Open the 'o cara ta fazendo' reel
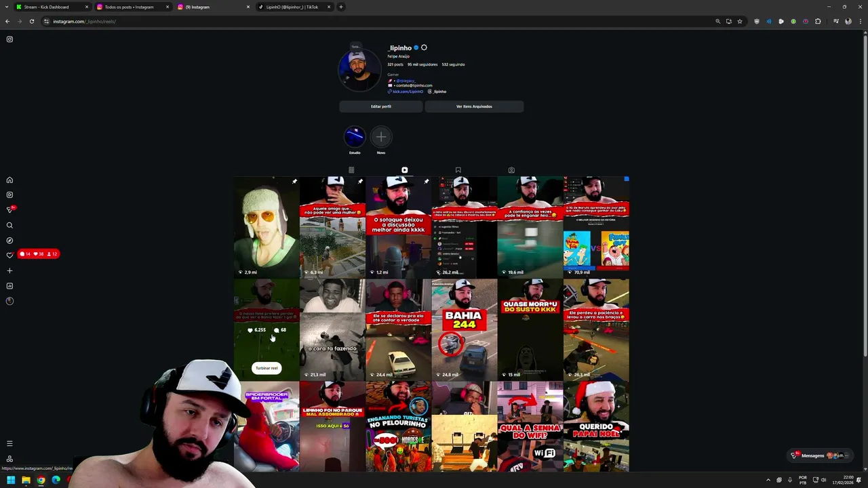 pyautogui.click(x=332, y=329)
